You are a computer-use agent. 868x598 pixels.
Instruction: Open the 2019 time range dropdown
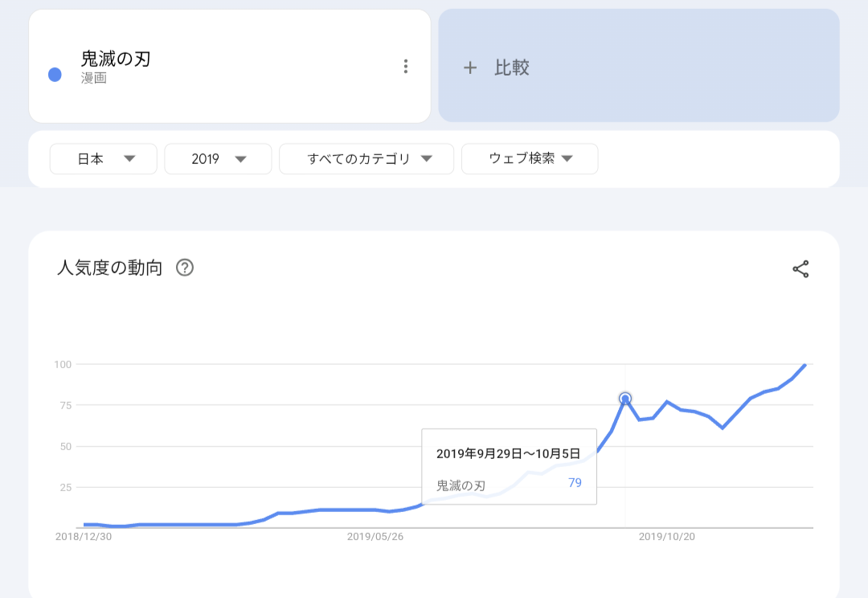click(218, 159)
